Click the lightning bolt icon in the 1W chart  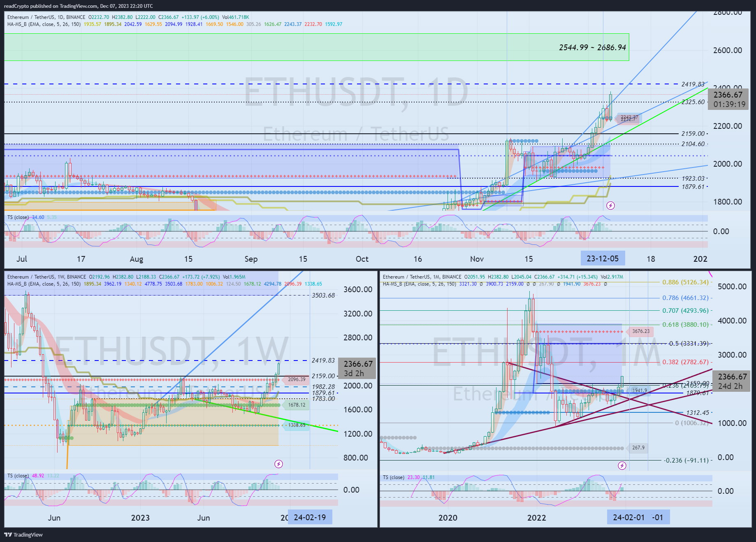(x=278, y=464)
